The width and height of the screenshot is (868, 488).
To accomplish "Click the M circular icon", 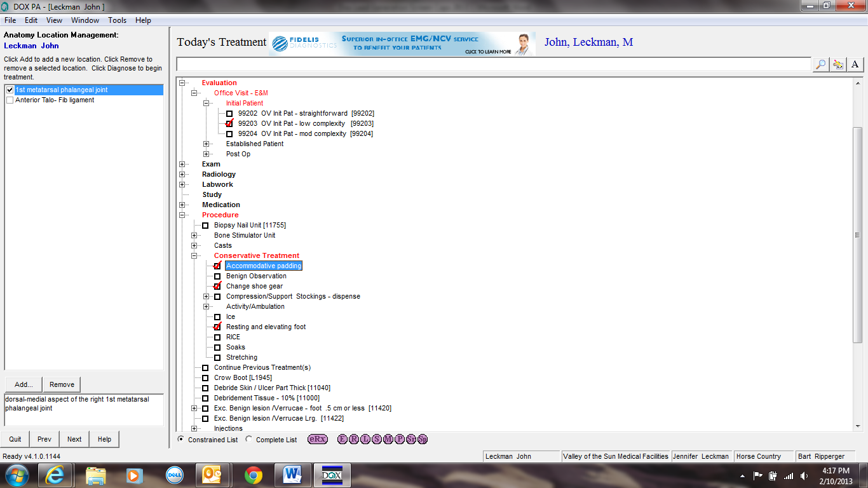I will 390,439.
